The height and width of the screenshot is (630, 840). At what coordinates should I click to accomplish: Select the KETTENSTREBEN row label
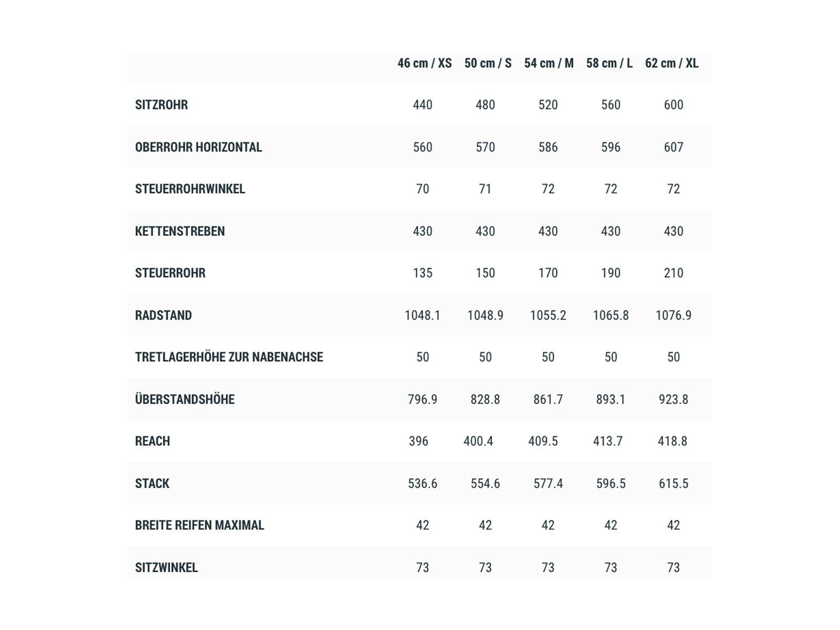[x=180, y=232]
